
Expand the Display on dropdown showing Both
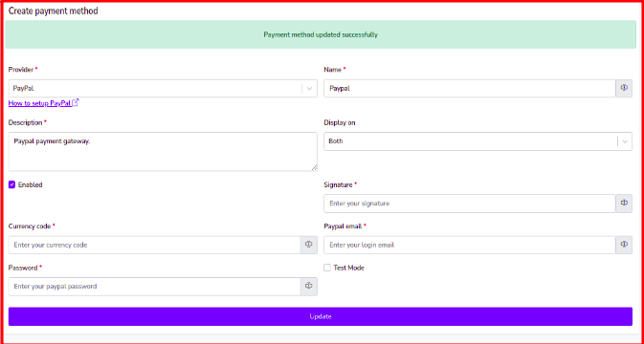477,141
